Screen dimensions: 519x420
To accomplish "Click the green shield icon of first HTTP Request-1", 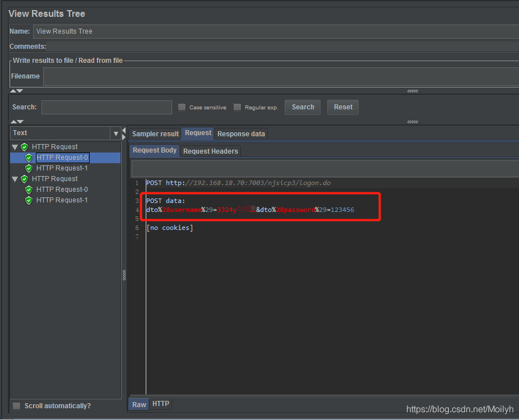I will click(29, 168).
